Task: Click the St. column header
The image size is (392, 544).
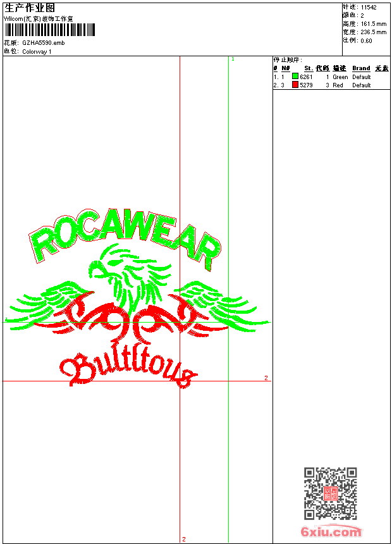Action: [x=309, y=68]
